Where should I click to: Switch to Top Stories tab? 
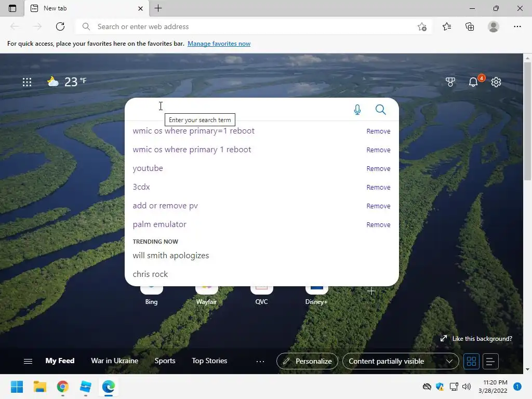[x=209, y=361]
